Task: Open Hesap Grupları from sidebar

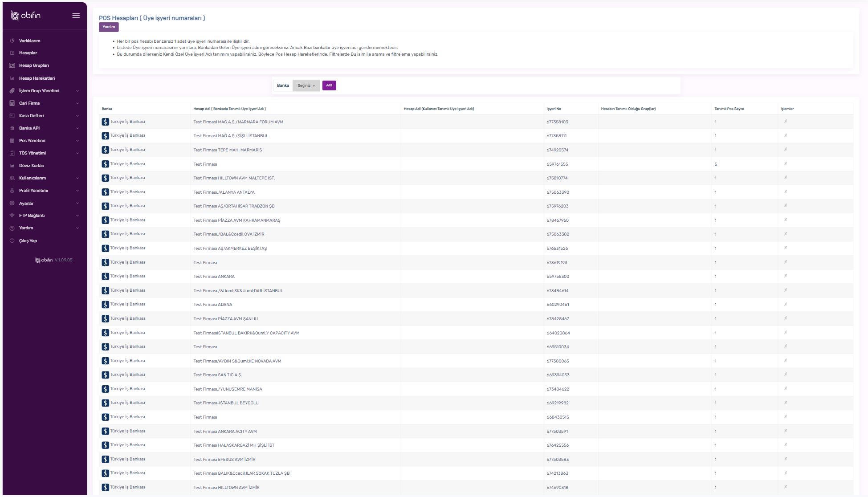Action: (34, 65)
